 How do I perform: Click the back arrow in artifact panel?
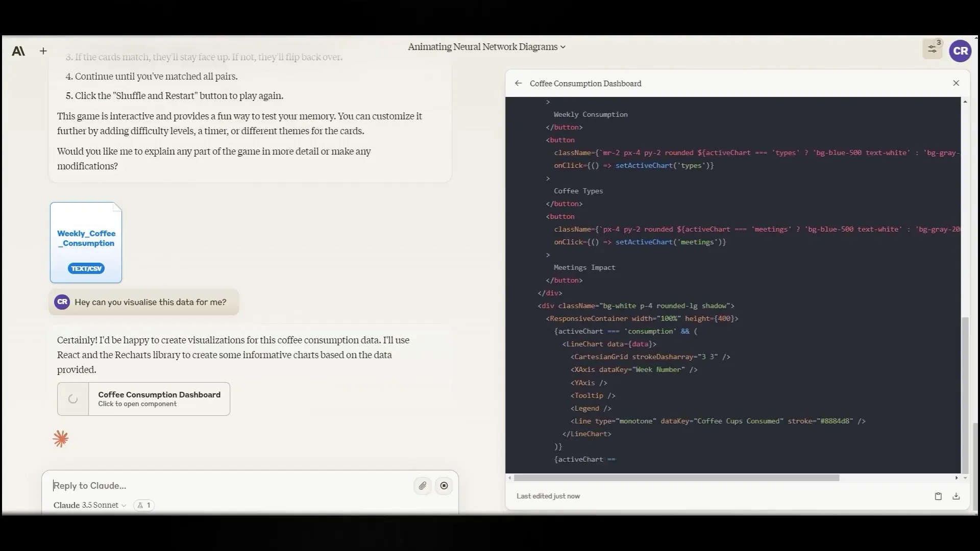(x=518, y=83)
